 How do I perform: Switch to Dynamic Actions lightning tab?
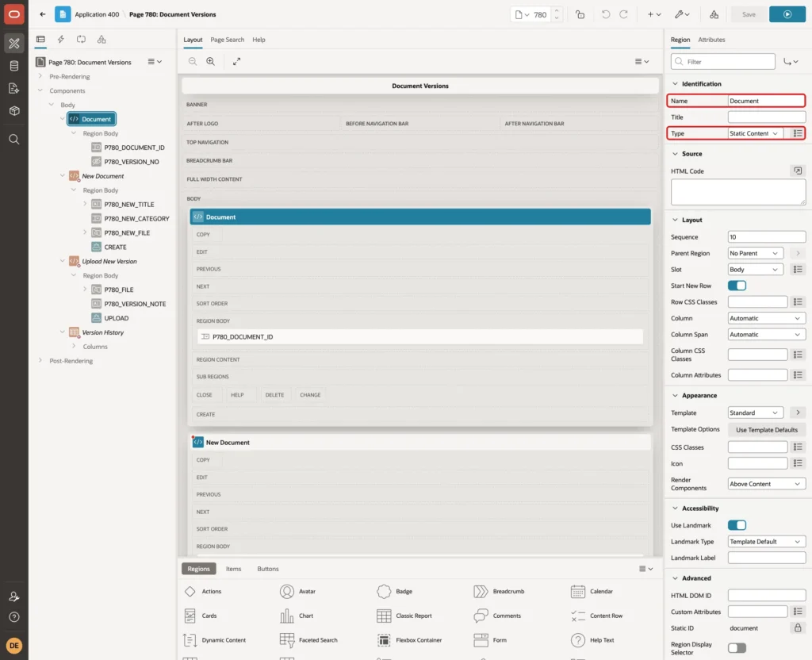click(60, 40)
